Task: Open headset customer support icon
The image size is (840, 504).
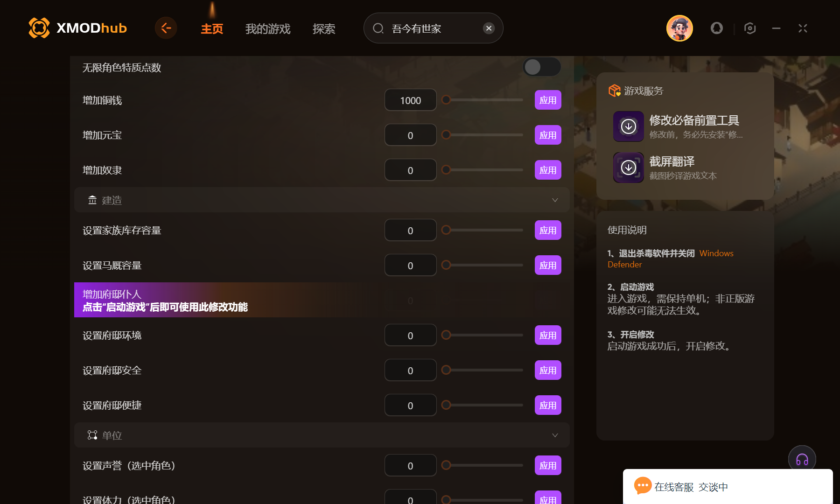Action: (x=802, y=459)
